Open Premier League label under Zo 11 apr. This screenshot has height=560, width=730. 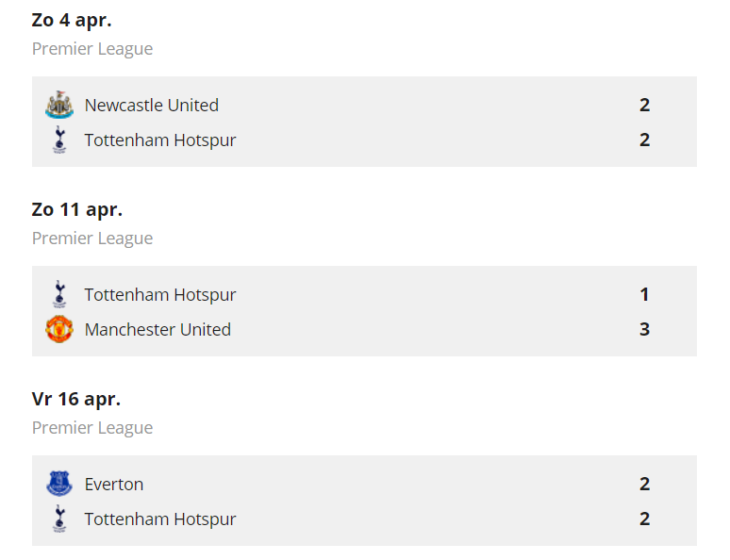click(x=92, y=239)
